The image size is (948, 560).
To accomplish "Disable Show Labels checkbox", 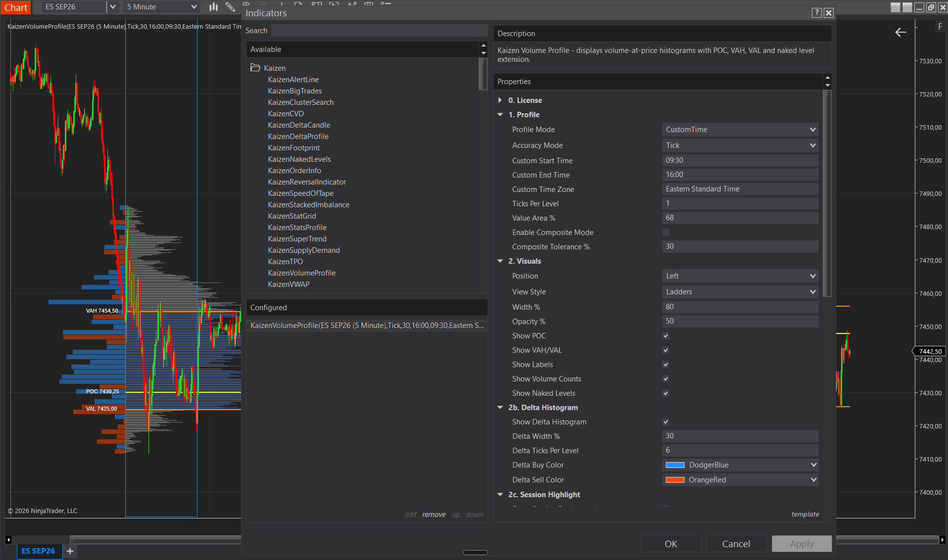I will click(666, 365).
